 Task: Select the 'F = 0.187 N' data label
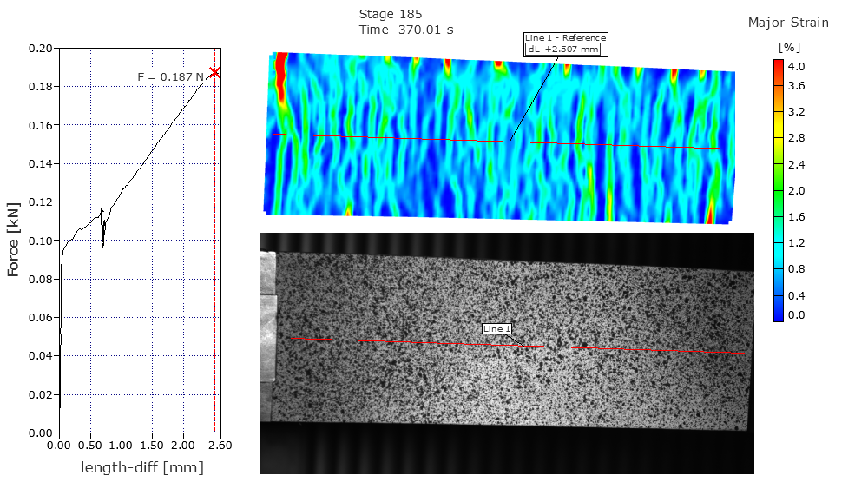[x=171, y=76]
